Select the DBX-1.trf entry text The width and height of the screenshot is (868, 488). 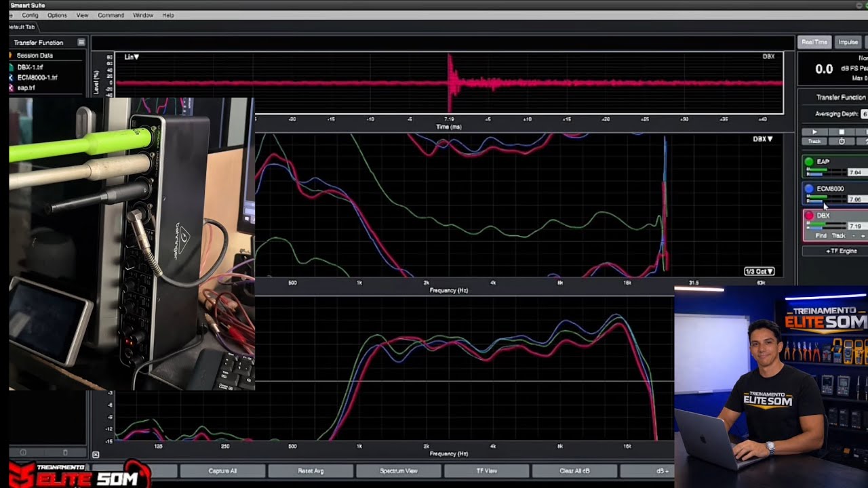coord(30,67)
